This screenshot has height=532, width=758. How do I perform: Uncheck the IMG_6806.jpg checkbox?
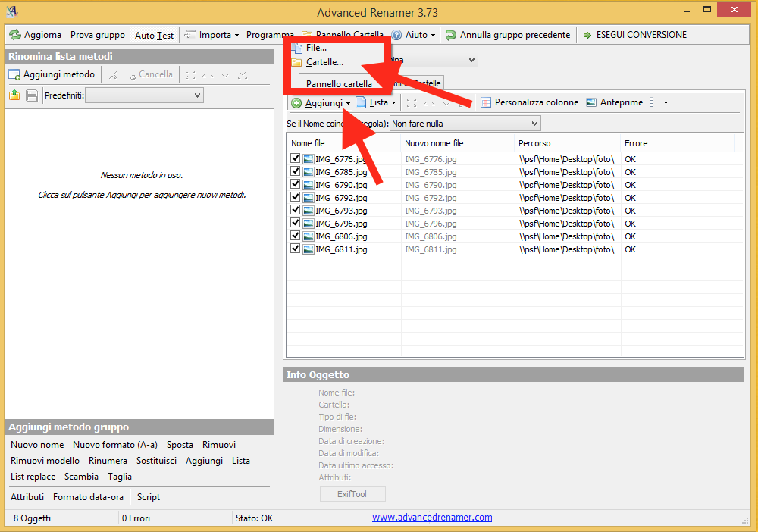[x=296, y=236]
